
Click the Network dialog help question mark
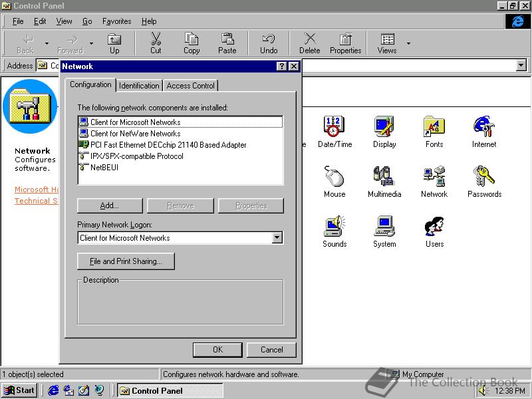pyautogui.click(x=281, y=66)
